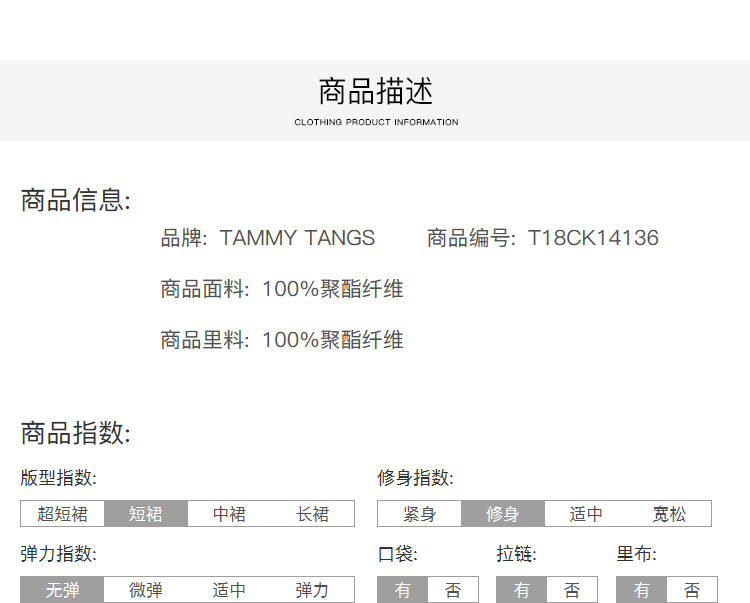Choose 微弹 elasticity option
The height and width of the screenshot is (603, 750).
(x=146, y=590)
